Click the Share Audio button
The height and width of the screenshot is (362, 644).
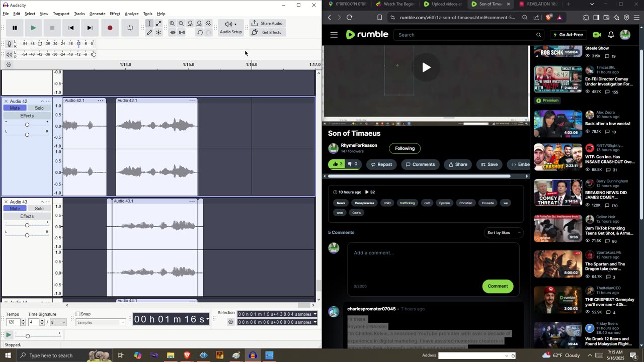pos(267,23)
